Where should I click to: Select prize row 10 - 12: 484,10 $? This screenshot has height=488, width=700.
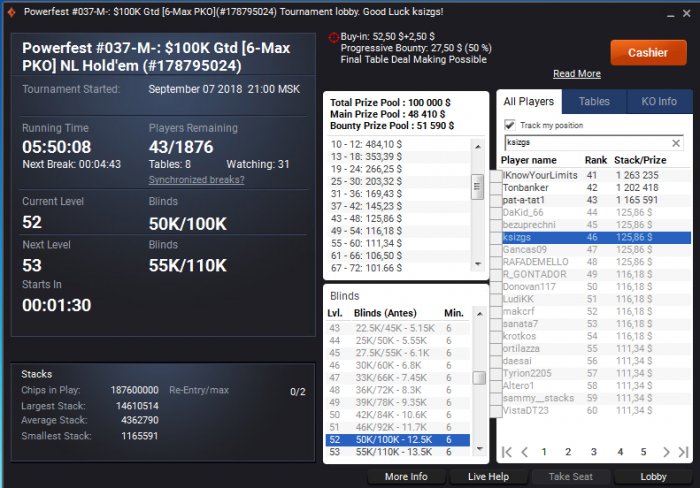pyautogui.click(x=400, y=144)
